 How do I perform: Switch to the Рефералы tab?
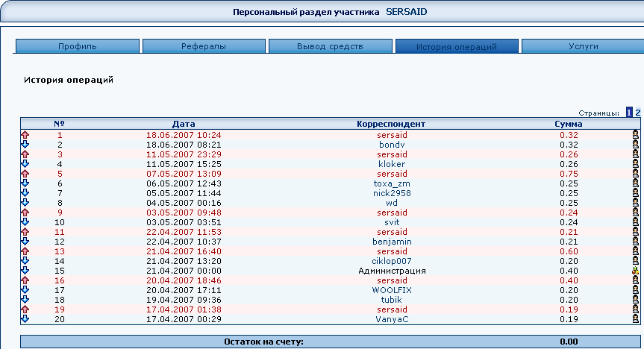pyautogui.click(x=204, y=46)
